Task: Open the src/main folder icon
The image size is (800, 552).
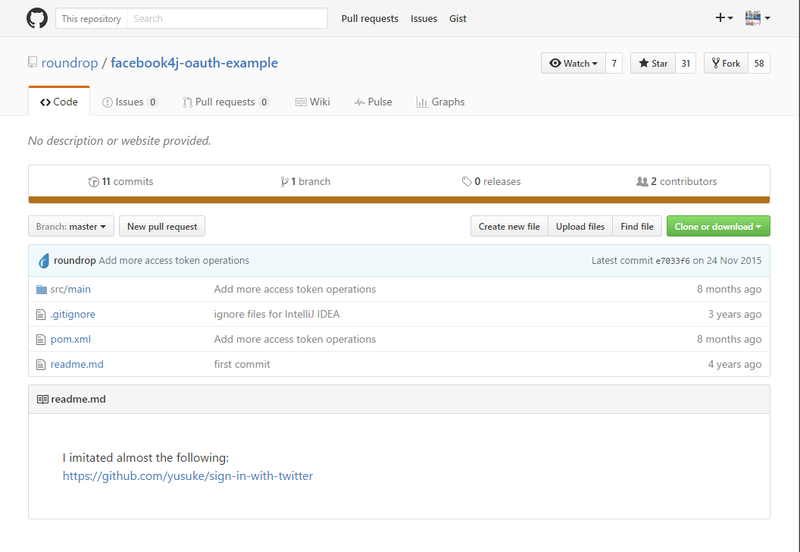Action: coord(41,289)
